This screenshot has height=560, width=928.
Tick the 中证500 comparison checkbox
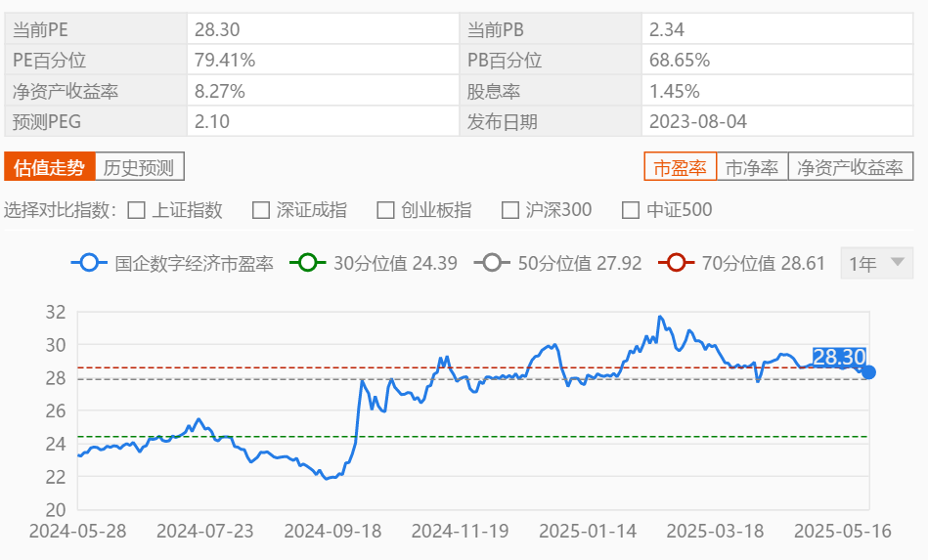[x=631, y=210]
